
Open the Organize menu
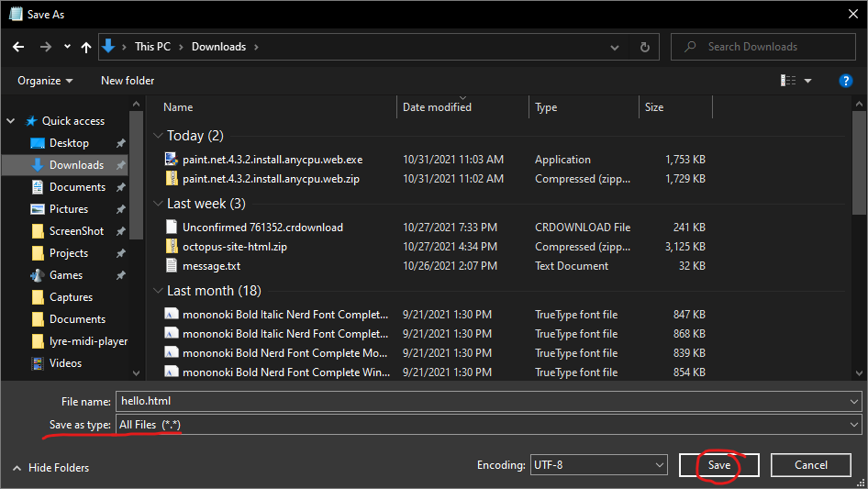45,81
